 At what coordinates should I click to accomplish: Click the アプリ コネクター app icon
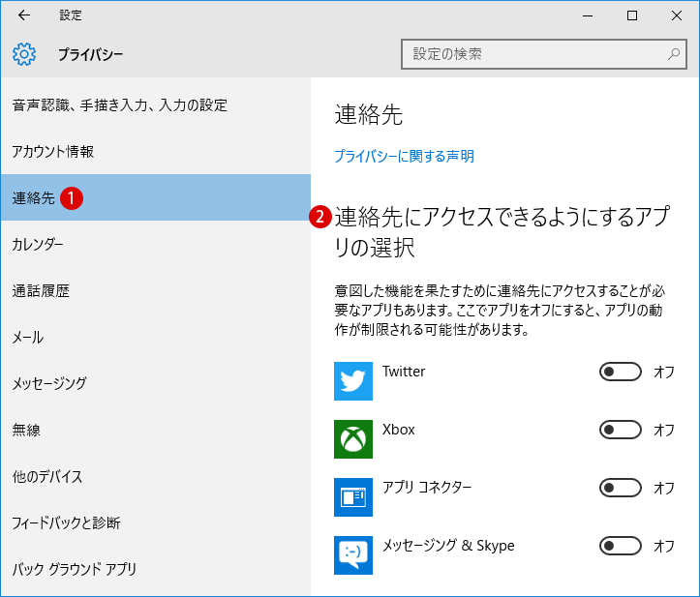click(353, 497)
